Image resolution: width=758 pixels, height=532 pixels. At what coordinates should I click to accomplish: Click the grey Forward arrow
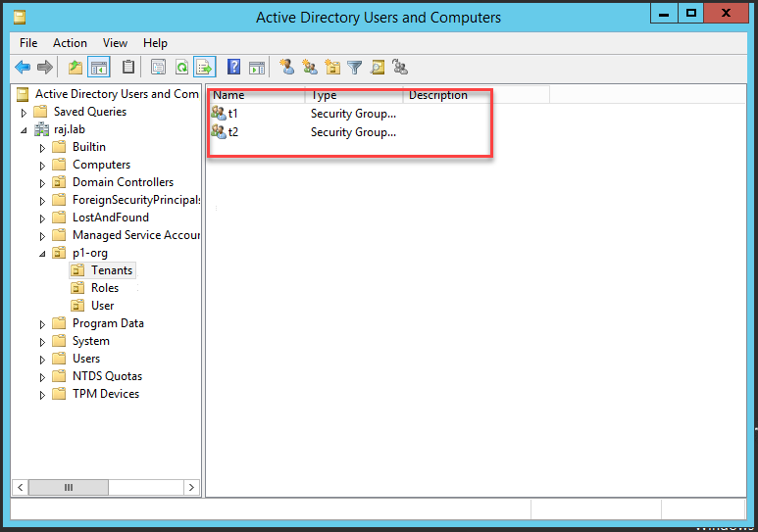[x=44, y=68]
